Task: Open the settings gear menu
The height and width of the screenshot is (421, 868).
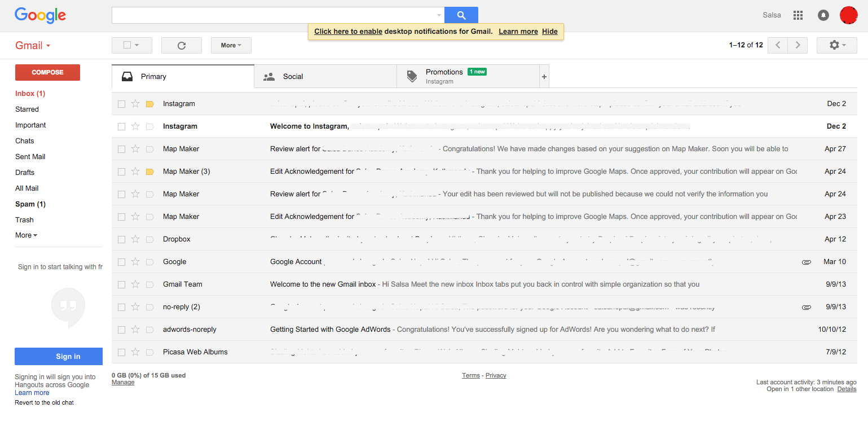Action: coord(837,45)
